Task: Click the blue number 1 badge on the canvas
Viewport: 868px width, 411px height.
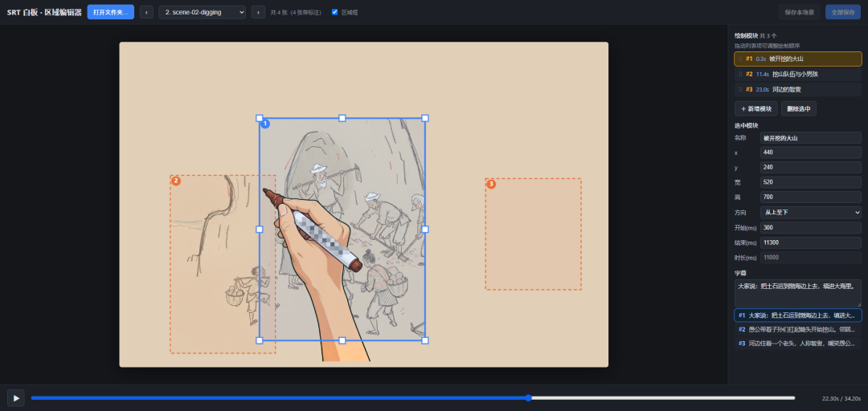Action: click(265, 124)
